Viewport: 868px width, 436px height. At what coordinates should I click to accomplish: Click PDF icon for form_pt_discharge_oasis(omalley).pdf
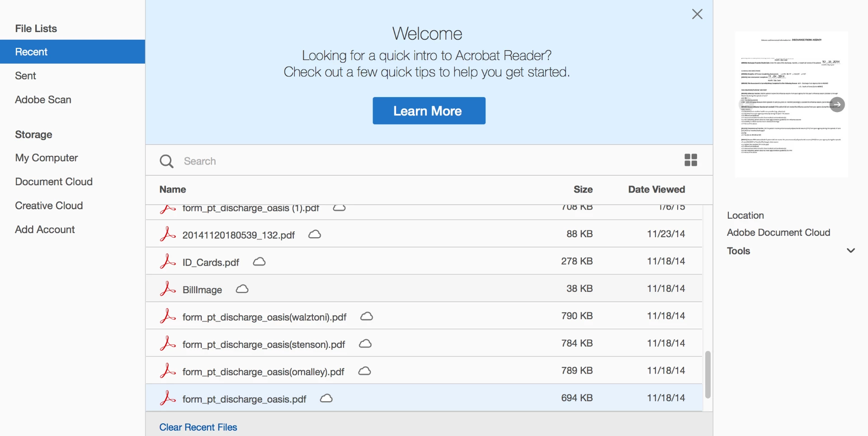(x=168, y=370)
